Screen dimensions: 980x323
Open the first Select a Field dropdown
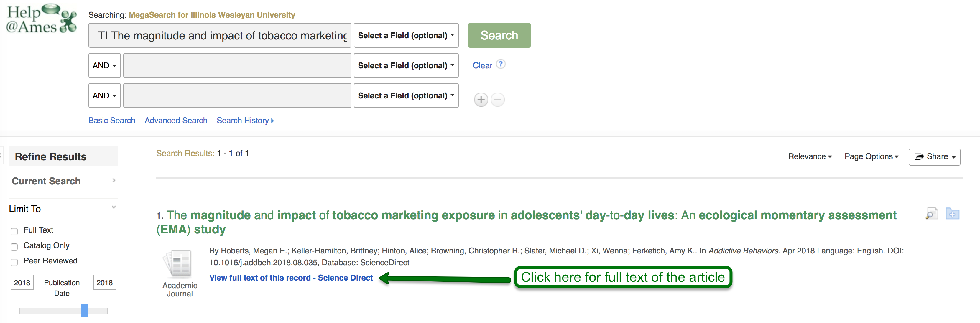[x=406, y=35]
